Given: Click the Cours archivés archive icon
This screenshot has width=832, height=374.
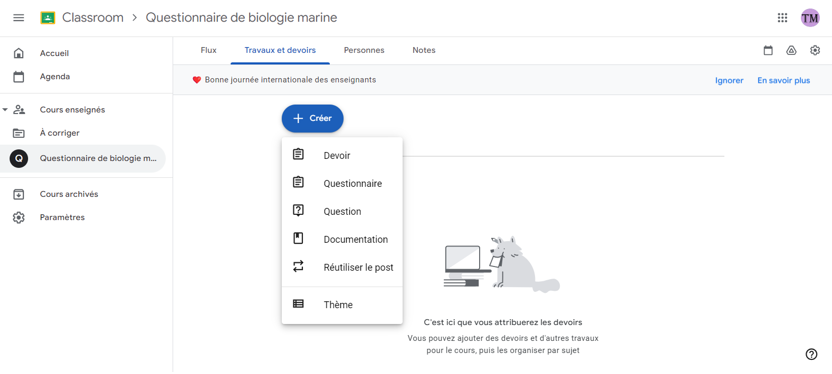Looking at the screenshot, I should pos(19,194).
